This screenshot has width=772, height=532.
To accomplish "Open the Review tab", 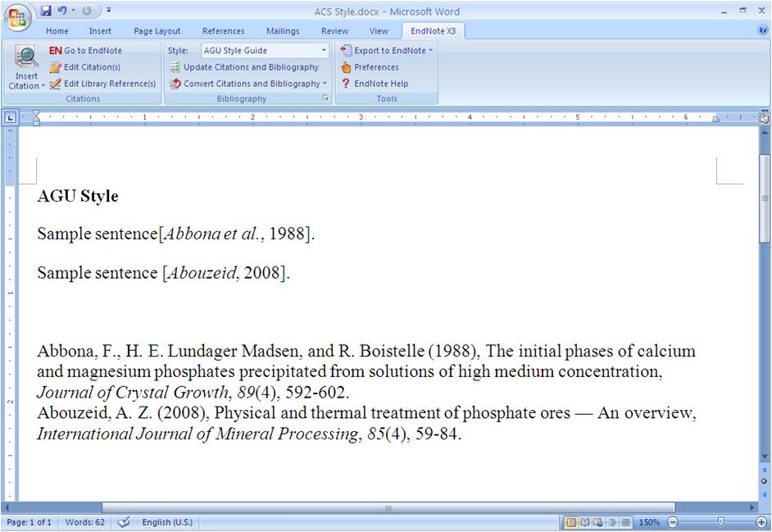I will [x=335, y=31].
